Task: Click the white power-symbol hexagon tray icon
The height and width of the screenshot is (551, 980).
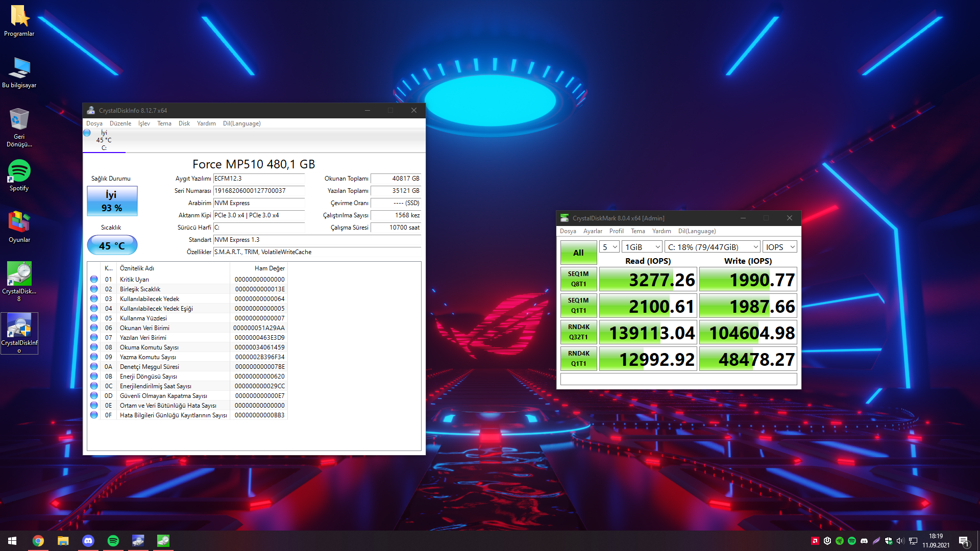Action: pyautogui.click(x=827, y=541)
